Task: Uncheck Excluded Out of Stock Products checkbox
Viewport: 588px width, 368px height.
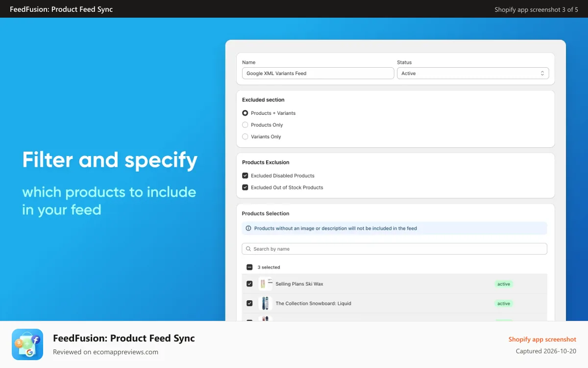Action: pyautogui.click(x=245, y=187)
